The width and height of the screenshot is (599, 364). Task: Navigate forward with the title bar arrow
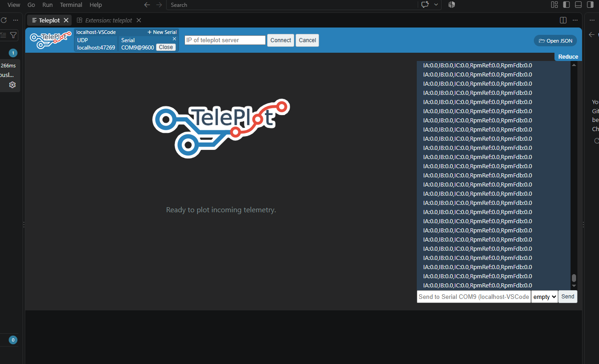(x=159, y=5)
